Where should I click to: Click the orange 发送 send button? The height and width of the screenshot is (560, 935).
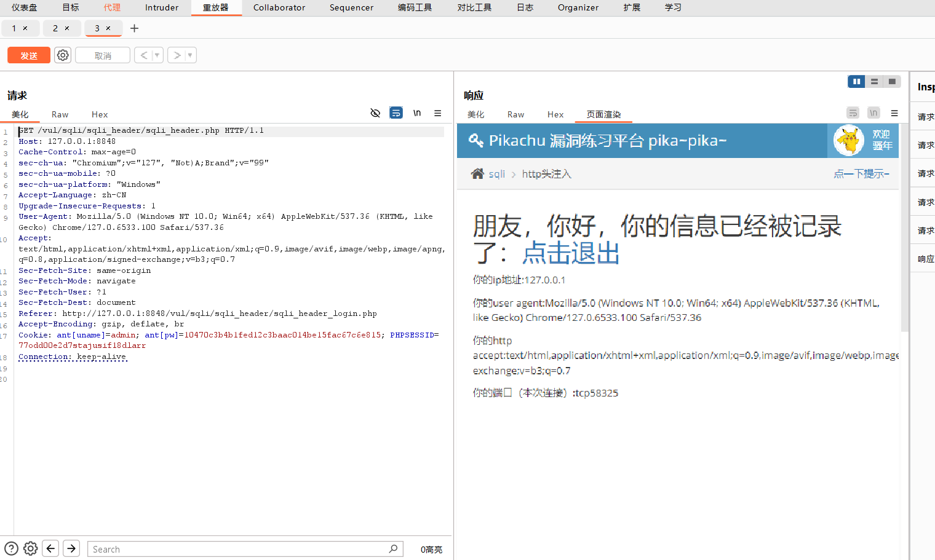tap(29, 55)
